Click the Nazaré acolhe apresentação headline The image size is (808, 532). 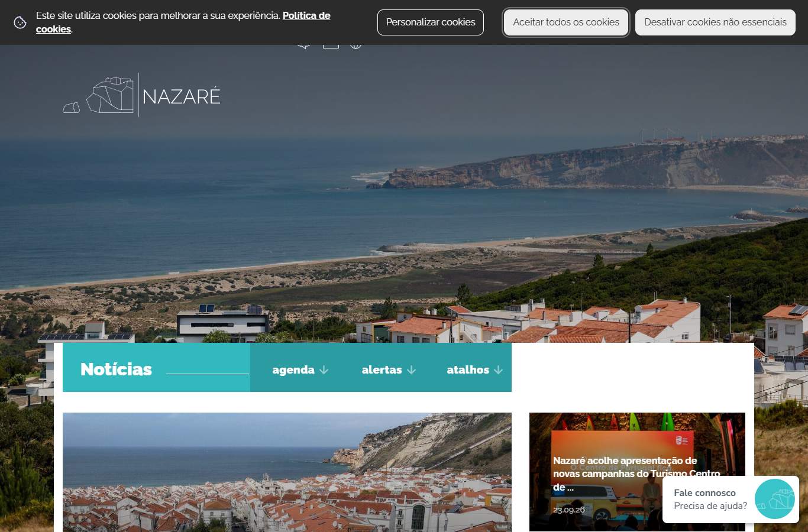(x=636, y=473)
